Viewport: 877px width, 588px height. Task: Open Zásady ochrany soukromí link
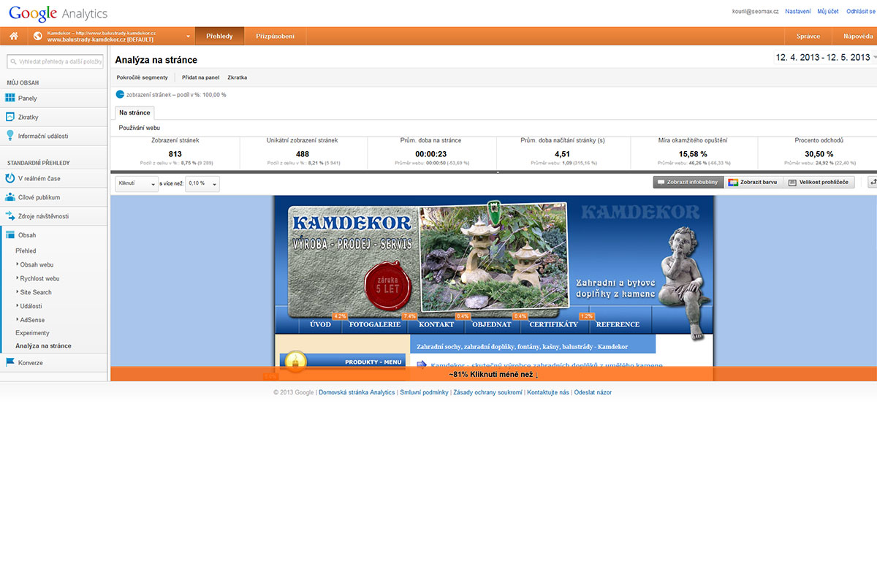point(487,392)
